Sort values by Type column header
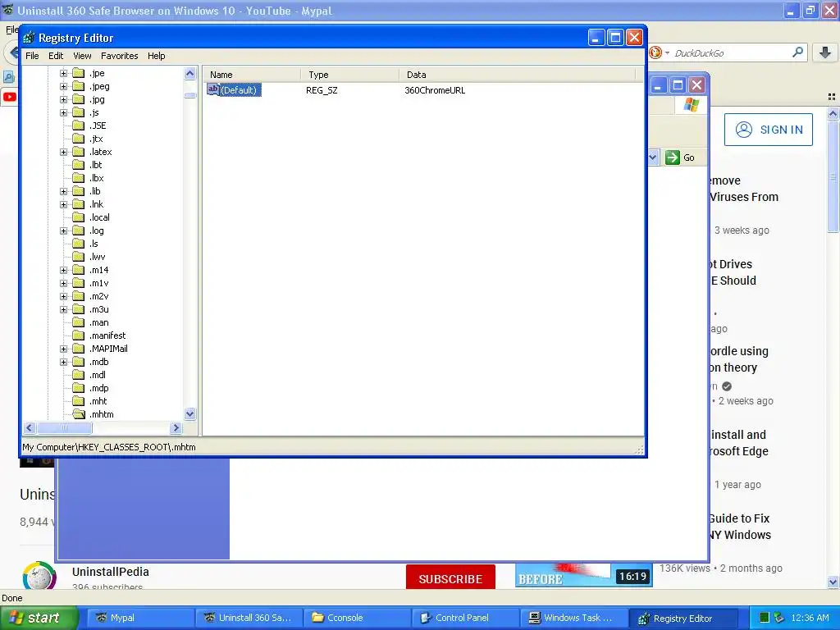The height and width of the screenshot is (630, 840). click(349, 75)
